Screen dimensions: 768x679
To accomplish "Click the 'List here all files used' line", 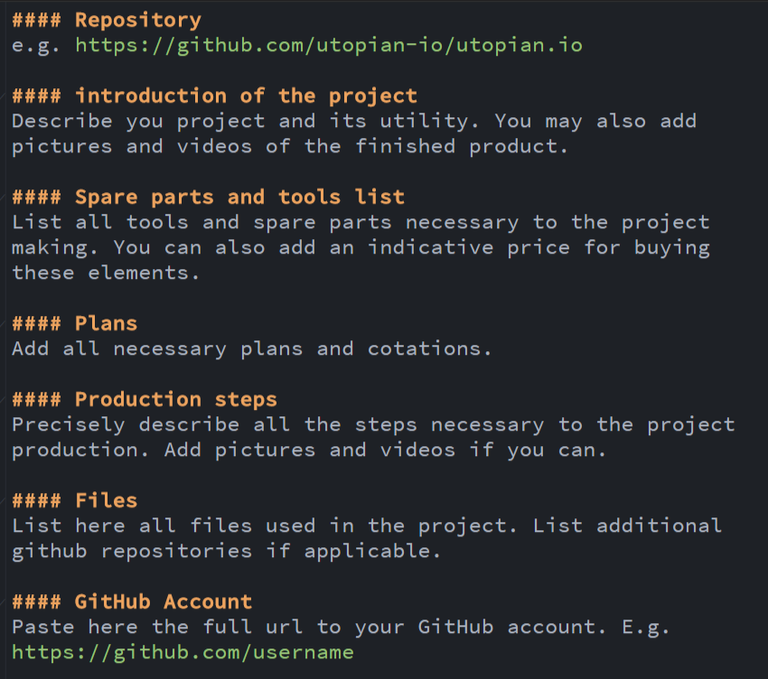I will tap(366, 525).
